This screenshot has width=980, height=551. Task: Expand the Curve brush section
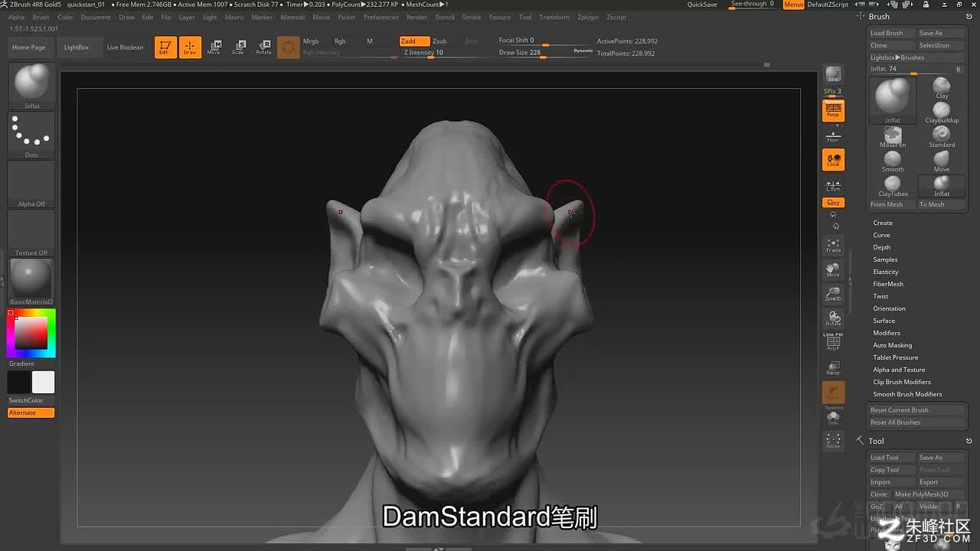coord(882,235)
